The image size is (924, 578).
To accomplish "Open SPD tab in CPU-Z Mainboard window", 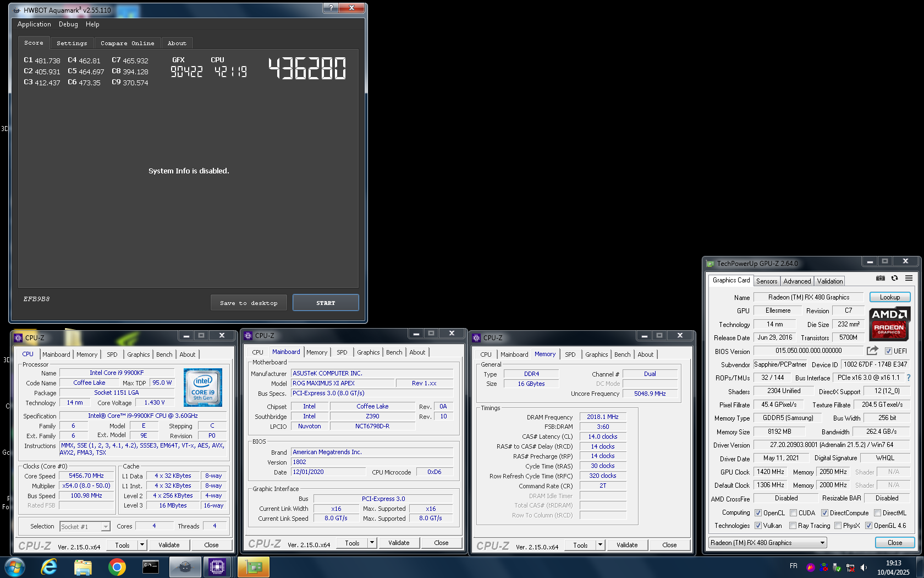I will (342, 352).
